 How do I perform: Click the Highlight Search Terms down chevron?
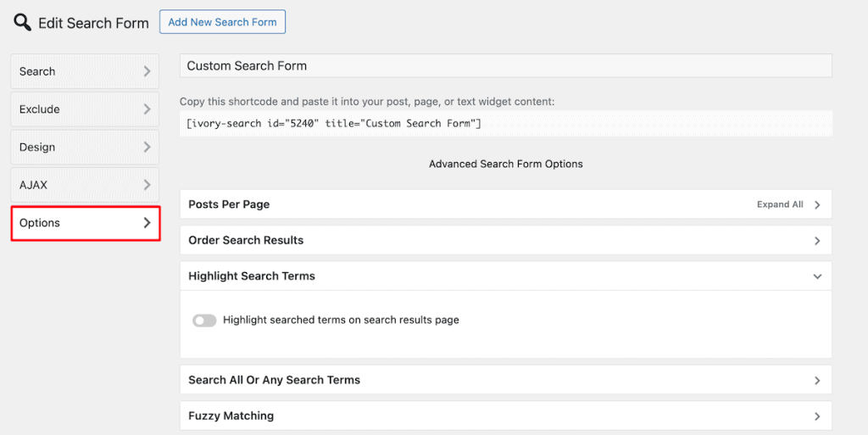pyautogui.click(x=818, y=276)
